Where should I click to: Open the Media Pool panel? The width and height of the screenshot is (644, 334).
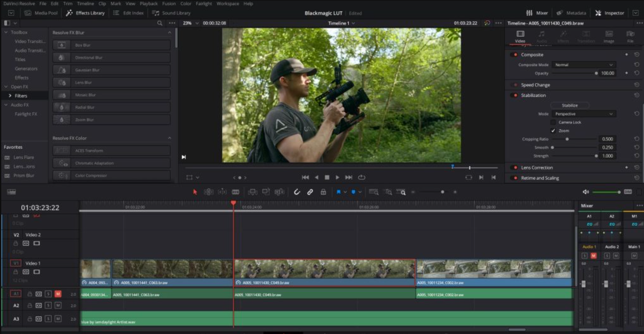[x=42, y=13]
